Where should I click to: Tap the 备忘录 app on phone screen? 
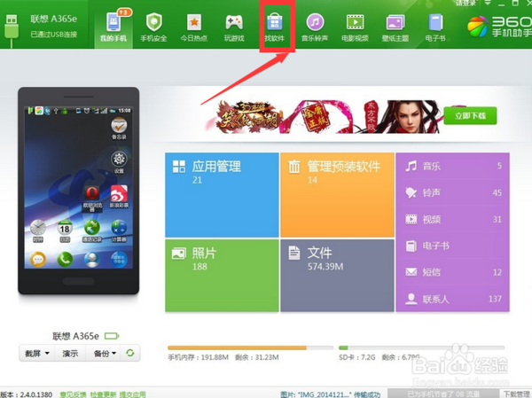[119, 129]
